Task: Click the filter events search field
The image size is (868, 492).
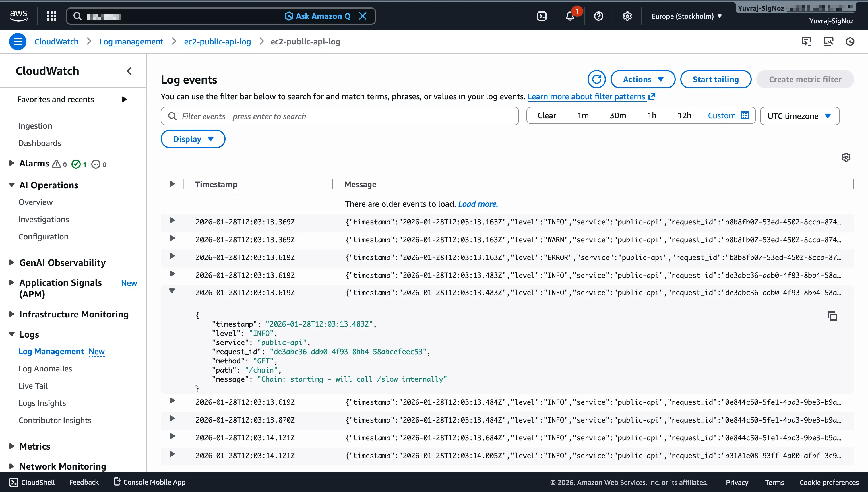Action: [x=339, y=116]
